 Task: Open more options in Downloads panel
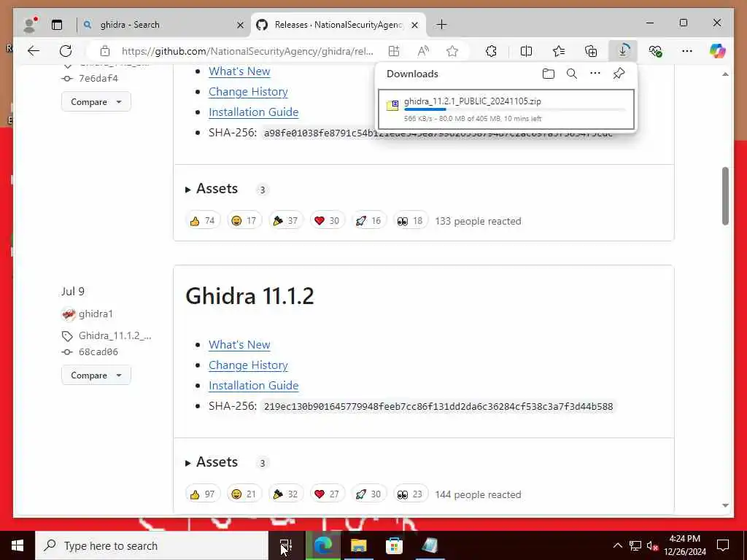click(x=595, y=74)
